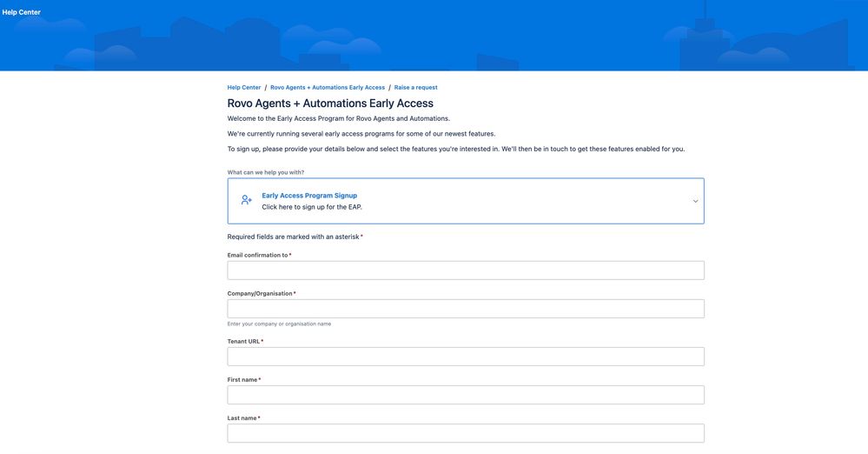This screenshot has height=454, width=868.
Task: Click into Company/Organisation input field
Action: tap(466, 309)
